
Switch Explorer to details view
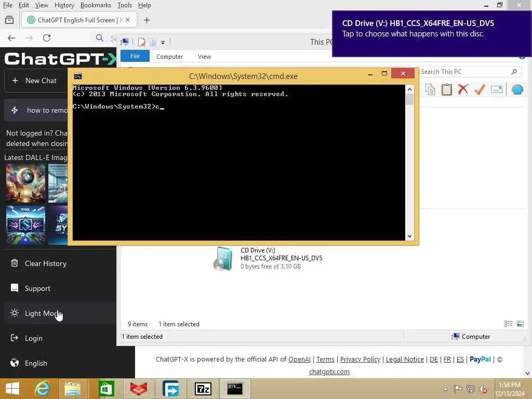pyautogui.click(x=508, y=324)
